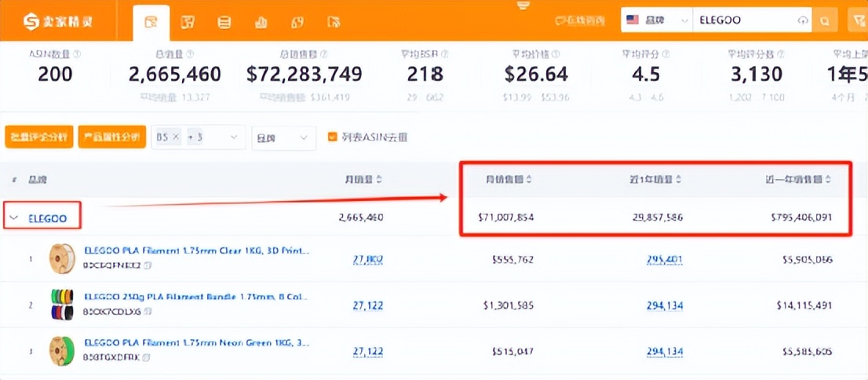Click the $1,301,585 monthly revenue cell

509,305
